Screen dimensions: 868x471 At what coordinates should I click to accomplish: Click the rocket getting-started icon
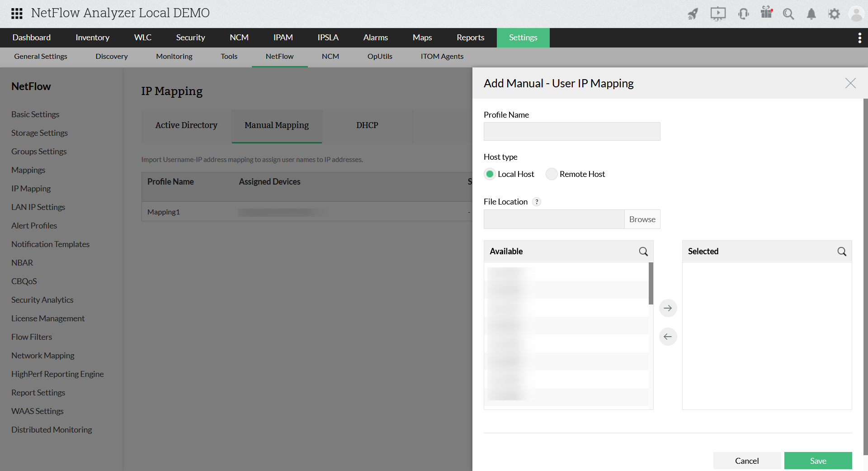(x=693, y=14)
